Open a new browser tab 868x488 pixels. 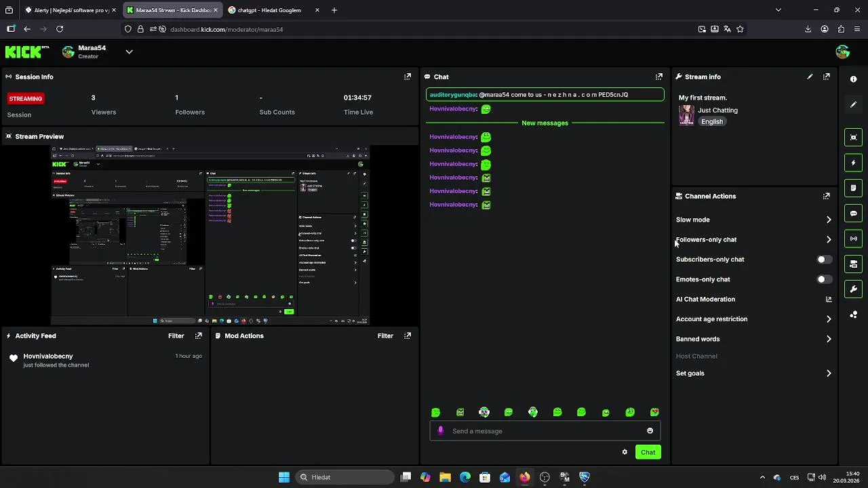tap(334, 10)
